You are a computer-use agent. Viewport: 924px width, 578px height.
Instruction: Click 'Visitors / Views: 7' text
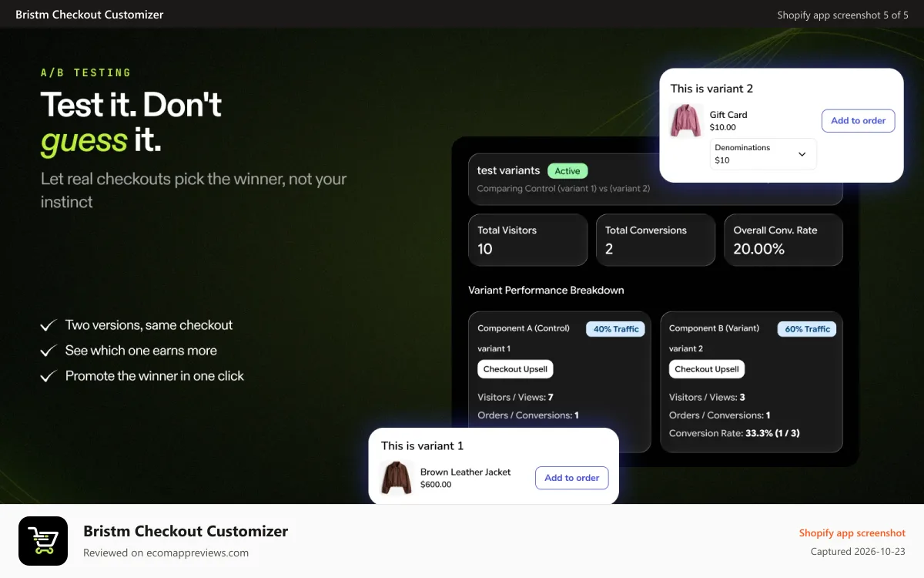(x=515, y=398)
